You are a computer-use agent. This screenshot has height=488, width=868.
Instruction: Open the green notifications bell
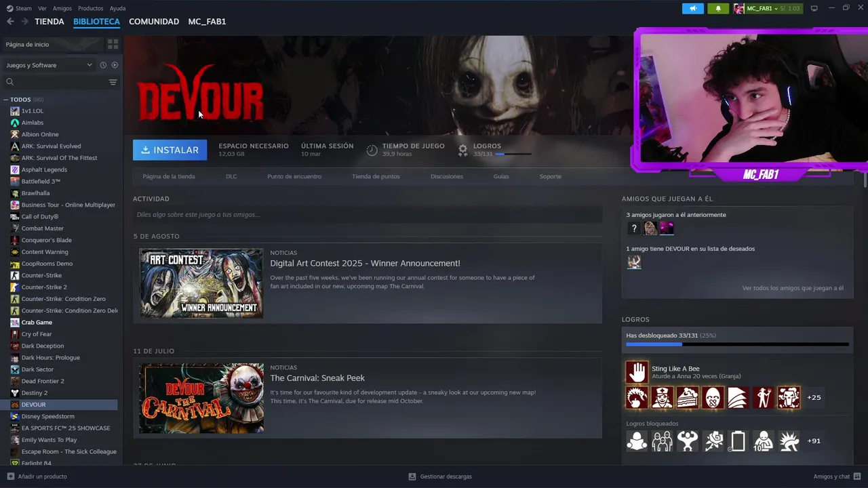pyautogui.click(x=718, y=8)
